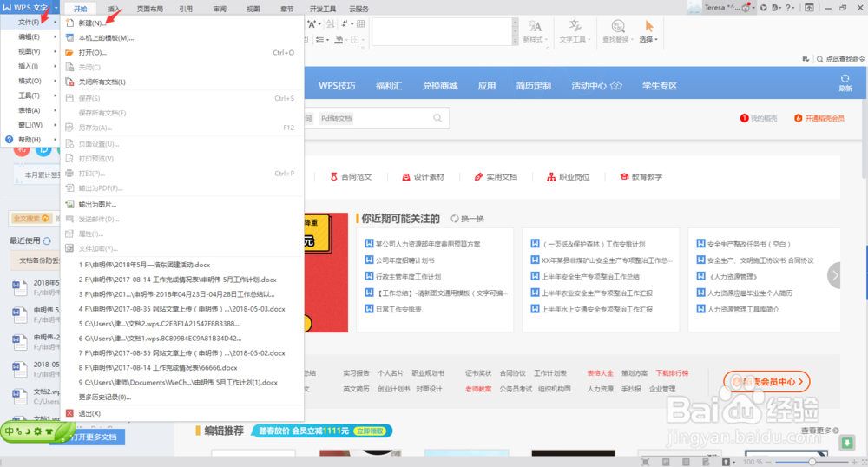Switch to the 页面布局 ribbon tab
The height and width of the screenshot is (467, 868).
(x=149, y=9)
